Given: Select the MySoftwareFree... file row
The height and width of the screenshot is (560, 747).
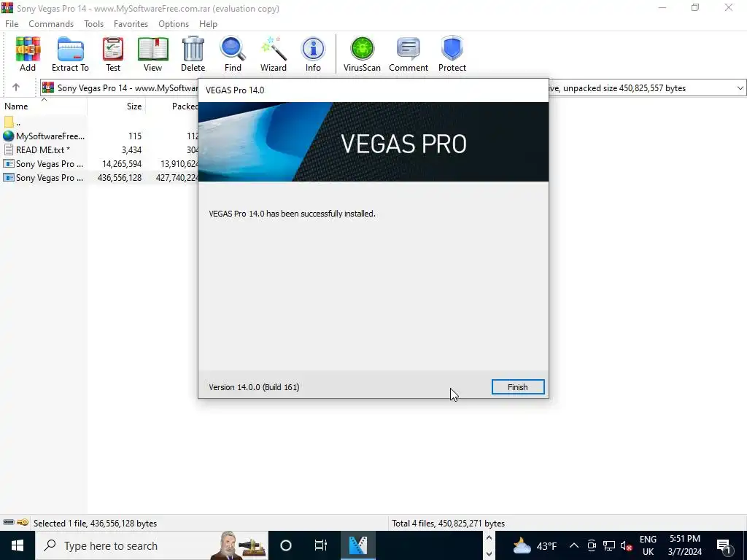Looking at the screenshot, I should click(x=44, y=136).
